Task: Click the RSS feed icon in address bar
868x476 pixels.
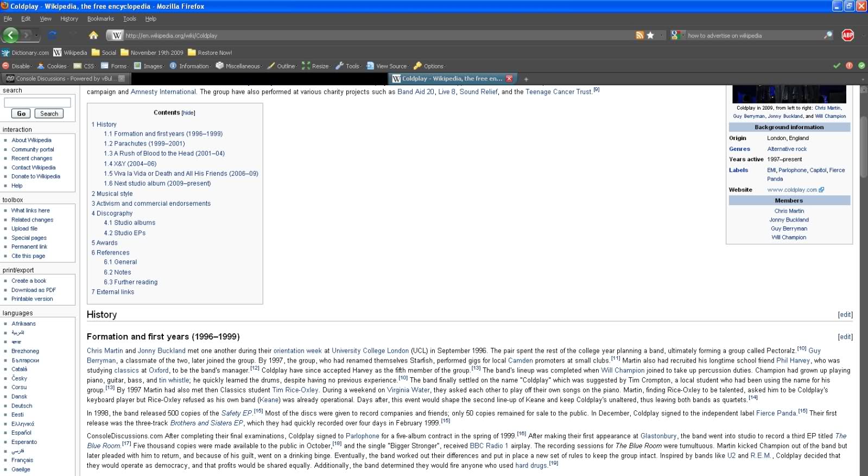Action: pos(639,35)
